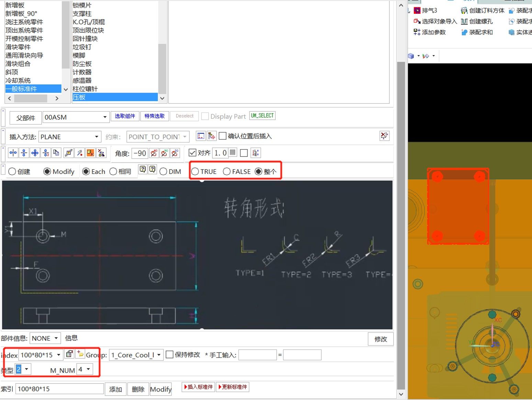Image resolution: width=532 pixels, height=400 pixels.
Task: Click the 更新标准件 button
Action: click(233, 387)
